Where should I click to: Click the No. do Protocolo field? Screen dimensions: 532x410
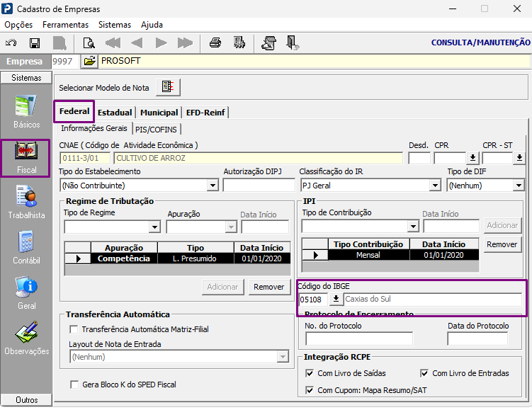(359, 338)
